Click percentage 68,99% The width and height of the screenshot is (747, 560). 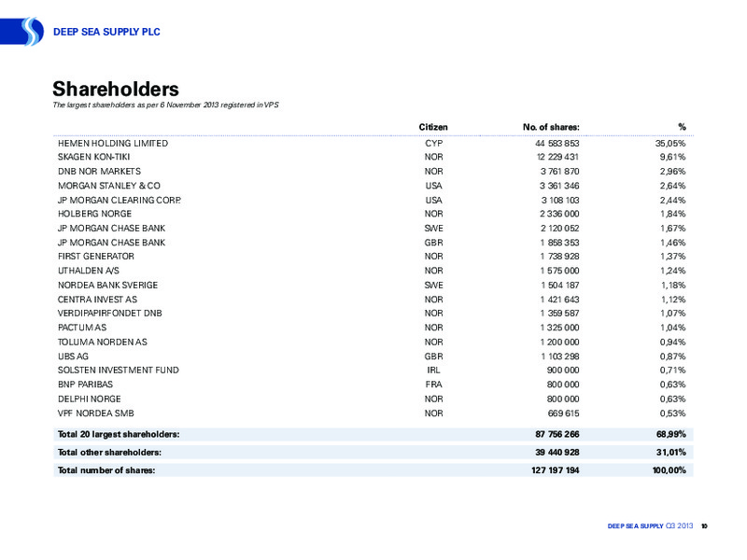click(671, 434)
